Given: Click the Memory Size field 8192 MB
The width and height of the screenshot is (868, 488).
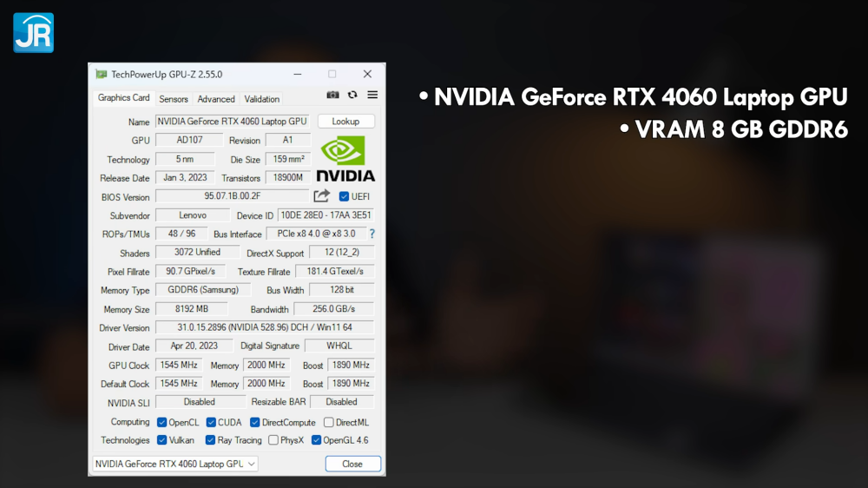Looking at the screenshot, I should click(192, 308).
